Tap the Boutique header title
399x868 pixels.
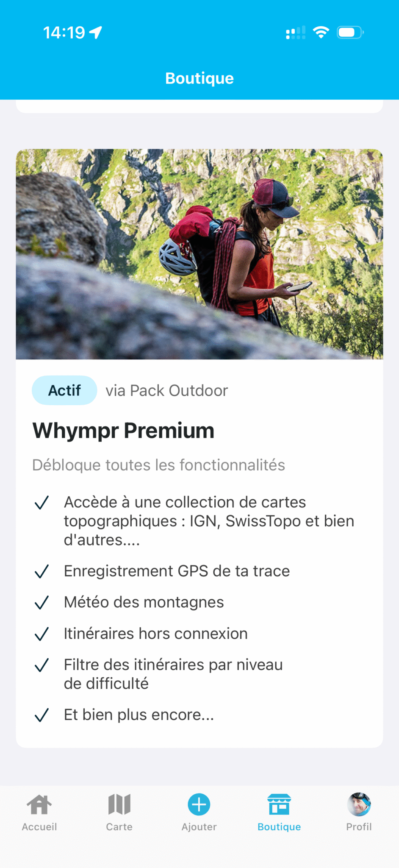coord(199,78)
